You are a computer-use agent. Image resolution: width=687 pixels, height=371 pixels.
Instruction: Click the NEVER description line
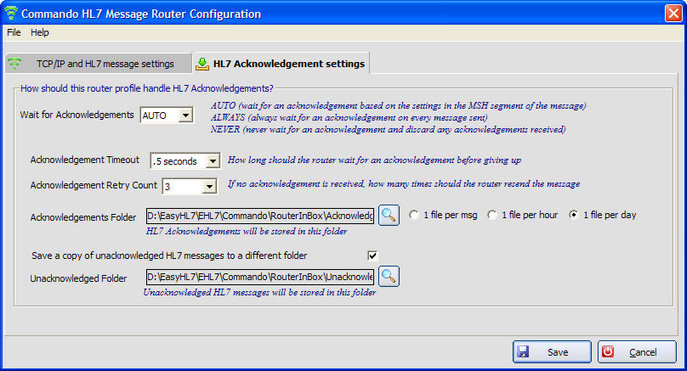388,129
